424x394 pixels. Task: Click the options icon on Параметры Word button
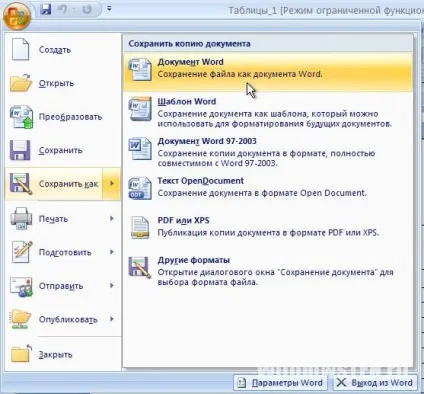(242, 383)
